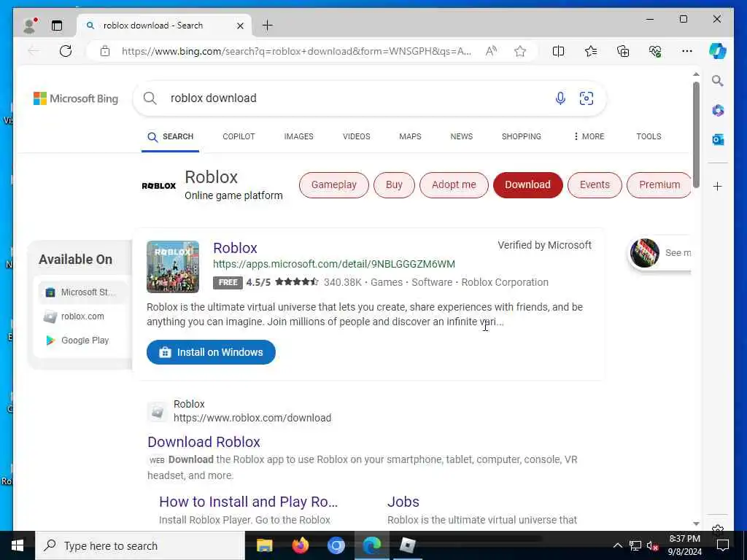The width and height of the screenshot is (747, 560).
Task: Open search TOOLS filter
Action: coord(649,136)
